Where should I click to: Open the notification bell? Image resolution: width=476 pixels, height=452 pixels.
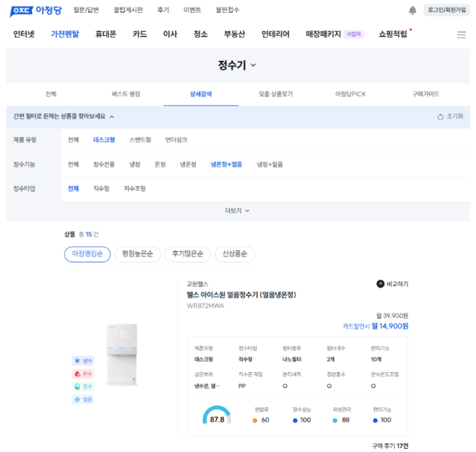point(413,10)
